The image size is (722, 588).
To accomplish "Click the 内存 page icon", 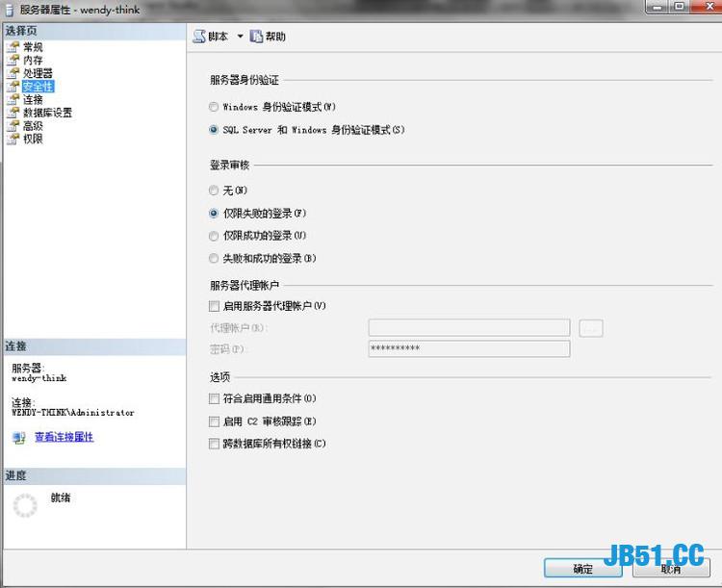I will pos(13,60).
